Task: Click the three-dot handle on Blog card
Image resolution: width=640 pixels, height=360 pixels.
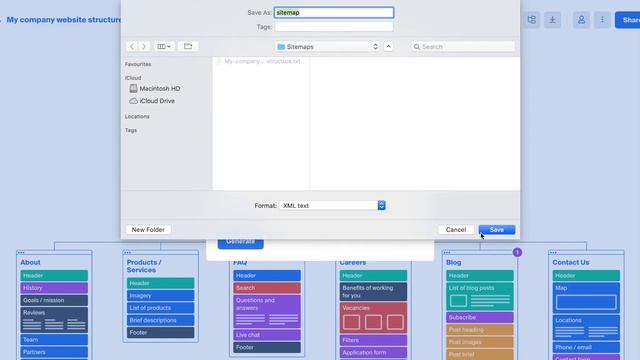Action: [447, 253]
